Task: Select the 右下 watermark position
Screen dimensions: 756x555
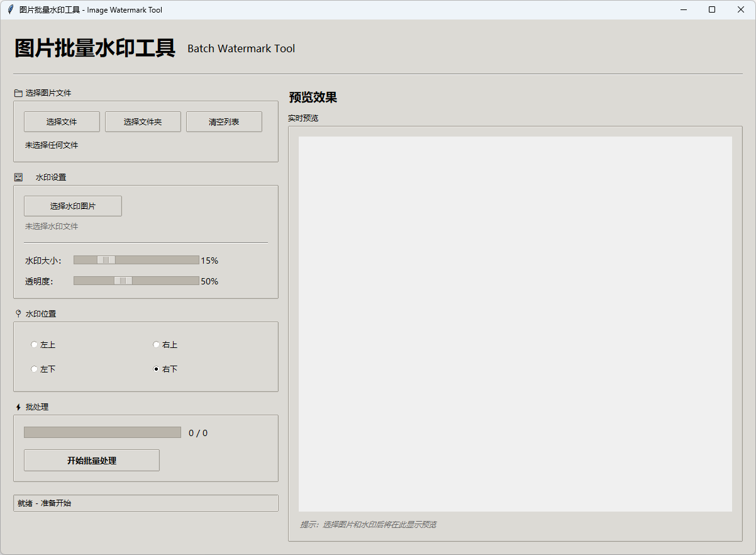Action: (157, 369)
